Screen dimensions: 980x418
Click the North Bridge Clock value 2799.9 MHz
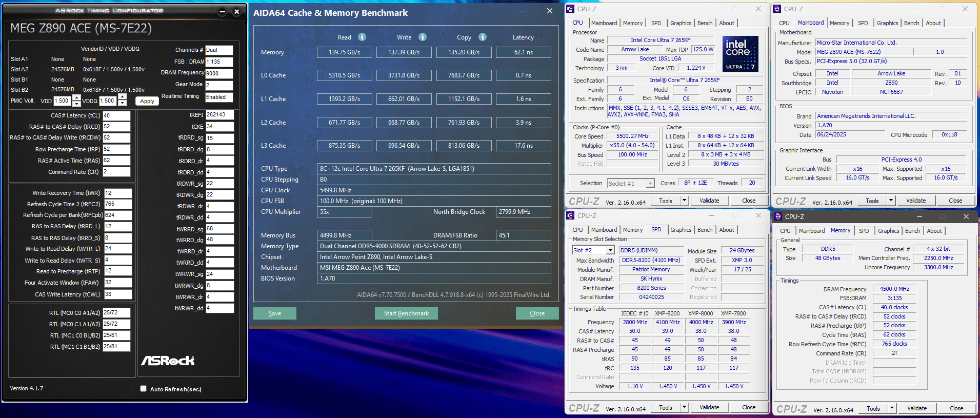click(524, 212)
